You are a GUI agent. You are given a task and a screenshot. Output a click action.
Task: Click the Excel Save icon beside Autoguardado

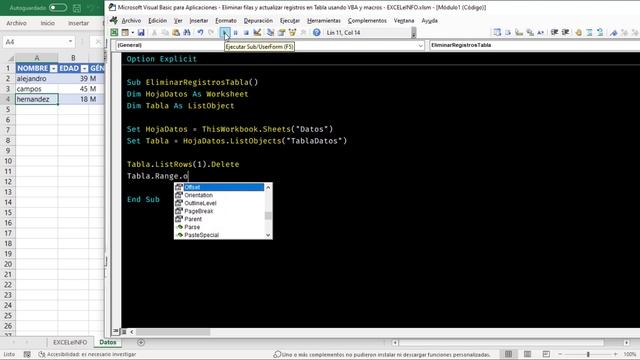(x=77, y=8)
